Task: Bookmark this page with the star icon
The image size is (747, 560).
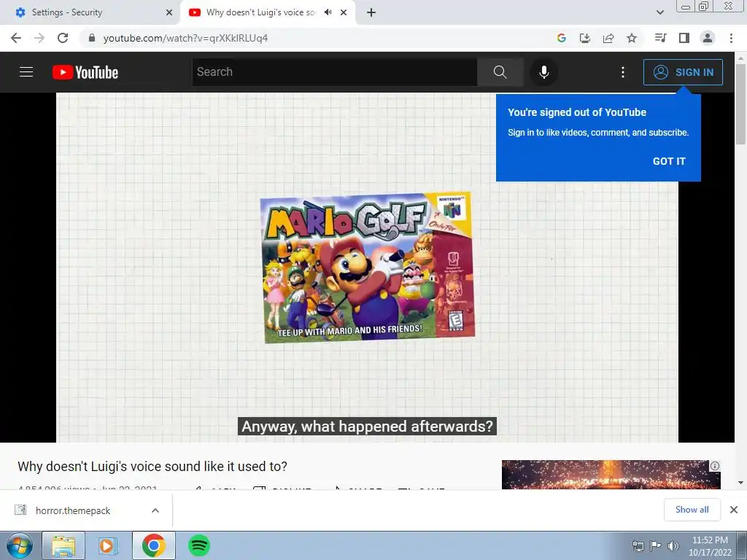Action: (632, 38)
